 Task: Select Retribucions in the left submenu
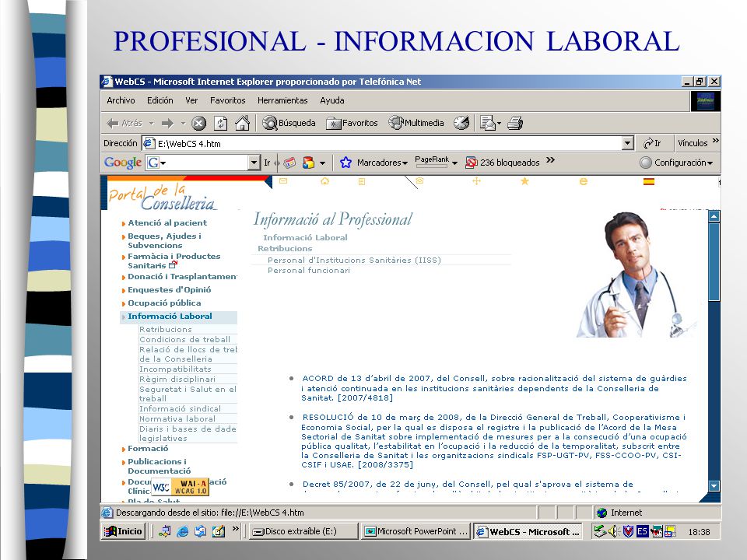165,329
